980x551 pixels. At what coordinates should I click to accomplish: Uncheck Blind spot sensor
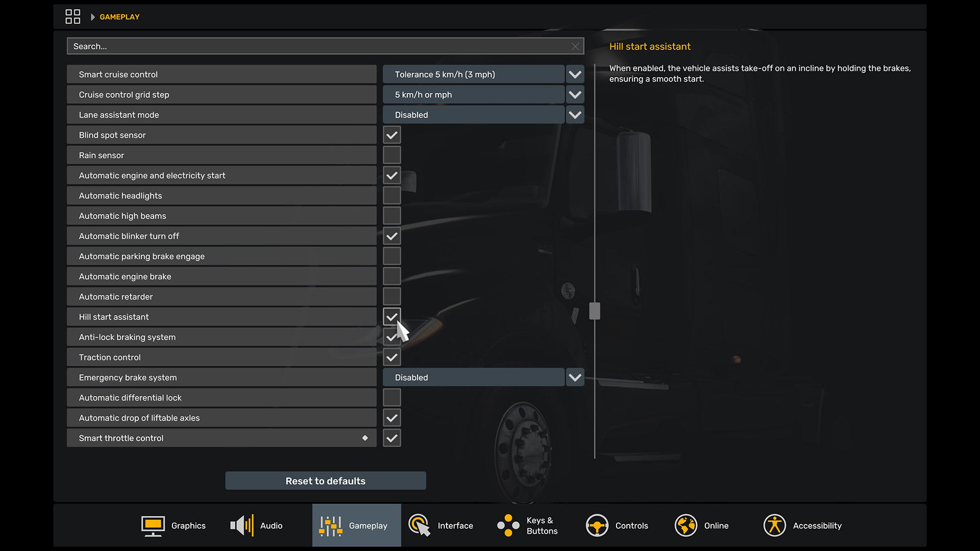[391, 135]
